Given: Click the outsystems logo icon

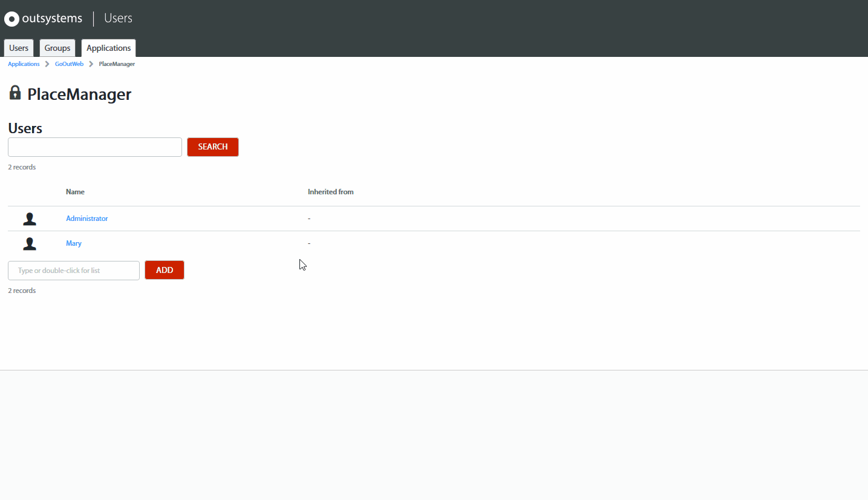Looking at the screenshot, I should click(x=11, y=19).
